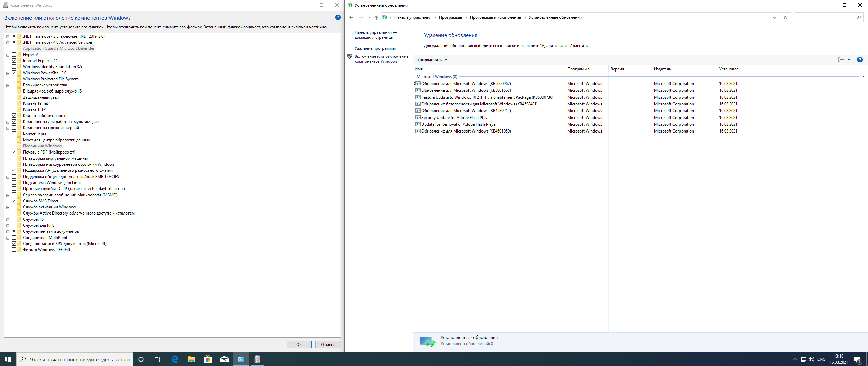The image size is (868, 366).
Task: Switch to Windows Features taskbar button
Action: (257, 359)
